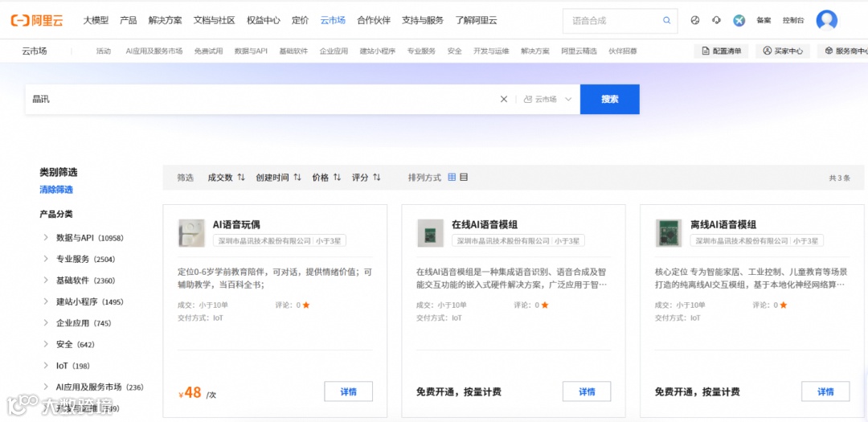Open 离线AI语音模组 product thumbnail
The height and width of the screenshot is (422, 868).
click(669, 232)
